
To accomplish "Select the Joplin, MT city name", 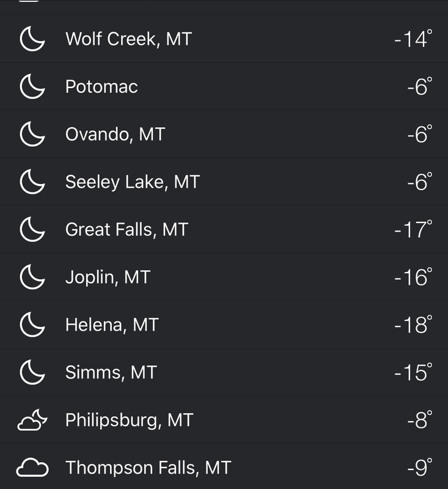I will (108, 278).
